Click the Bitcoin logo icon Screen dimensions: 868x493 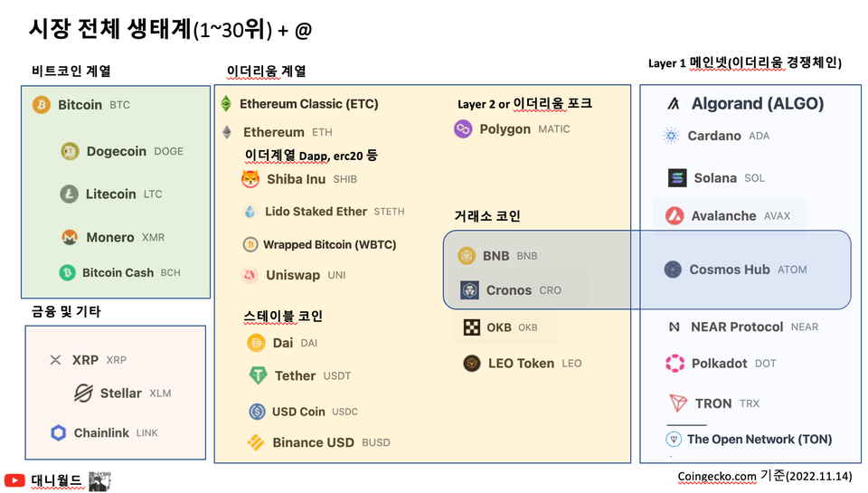[x=42, y=105]
